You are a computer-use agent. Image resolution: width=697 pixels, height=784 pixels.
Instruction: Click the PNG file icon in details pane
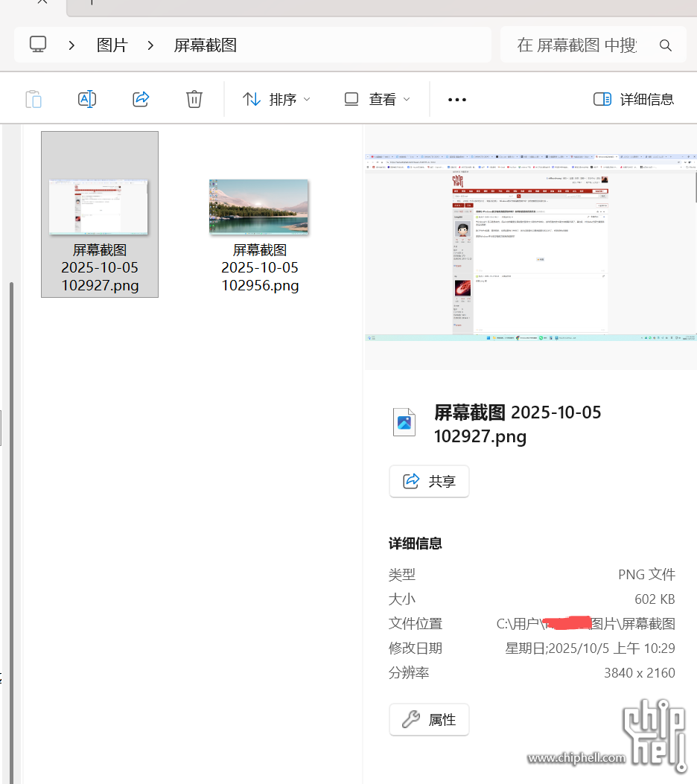[404, 422]
